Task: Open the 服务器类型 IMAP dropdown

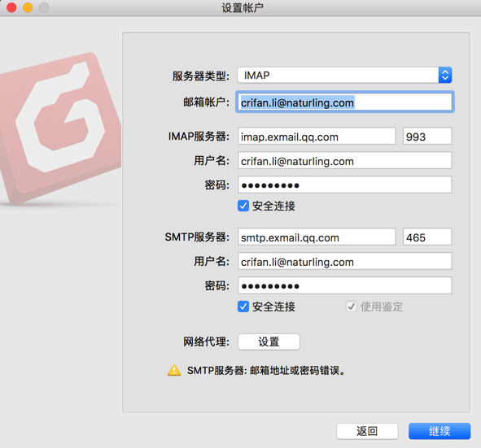Action: coord(344,75)
